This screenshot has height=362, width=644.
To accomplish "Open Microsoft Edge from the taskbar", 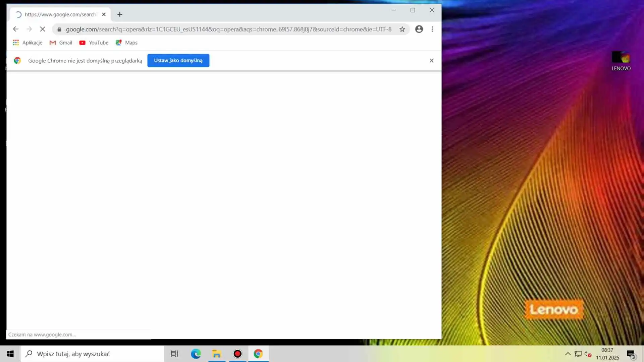I will (x=196, y=354).
